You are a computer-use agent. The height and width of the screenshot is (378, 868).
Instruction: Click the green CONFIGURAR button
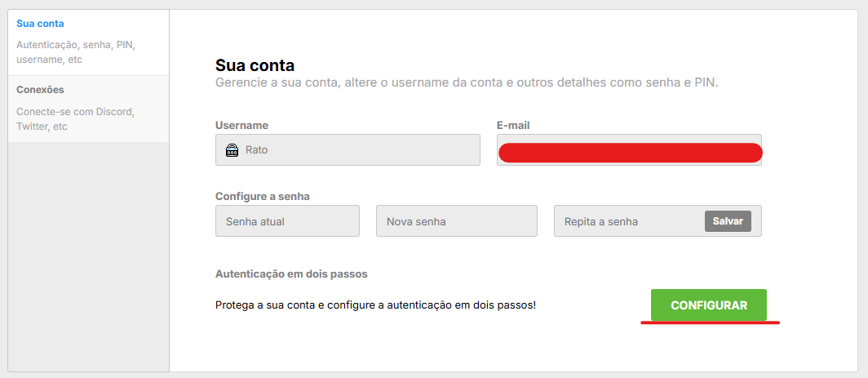(708, 305)
